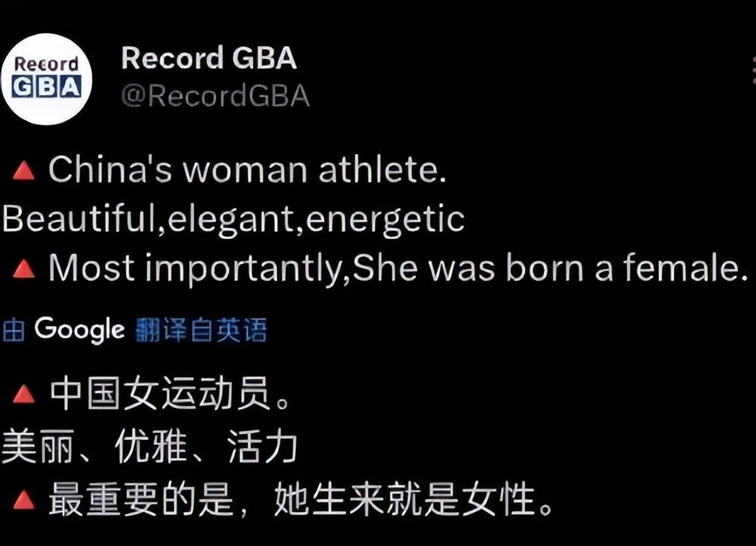Click the words "Most importantly" in the tweet
The width and height of the screenshot is (756, 546).
[x=196, y=269]
